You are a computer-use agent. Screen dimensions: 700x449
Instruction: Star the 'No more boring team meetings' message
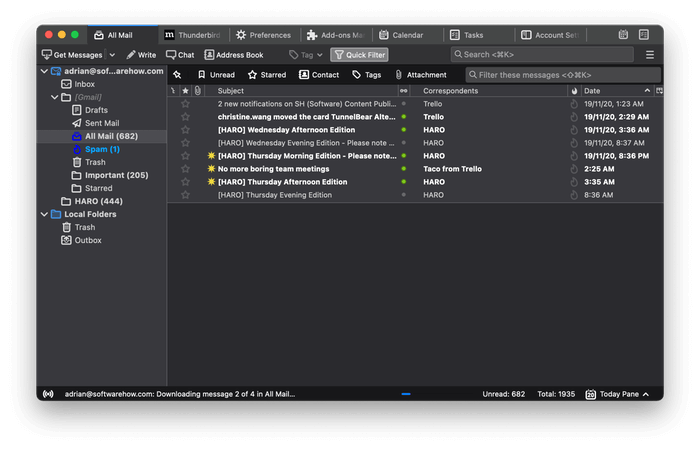click(185, 169)
